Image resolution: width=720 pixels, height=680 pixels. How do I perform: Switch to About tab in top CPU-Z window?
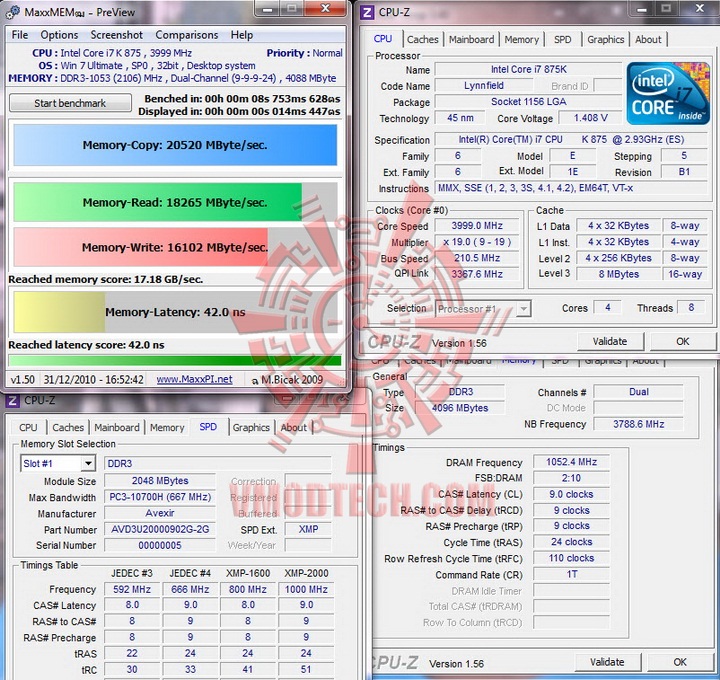coord(648,39)
